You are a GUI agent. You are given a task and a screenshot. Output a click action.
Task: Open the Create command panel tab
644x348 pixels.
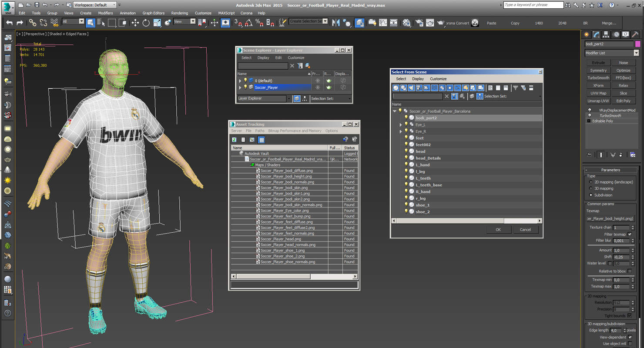(x=587, y=34)
